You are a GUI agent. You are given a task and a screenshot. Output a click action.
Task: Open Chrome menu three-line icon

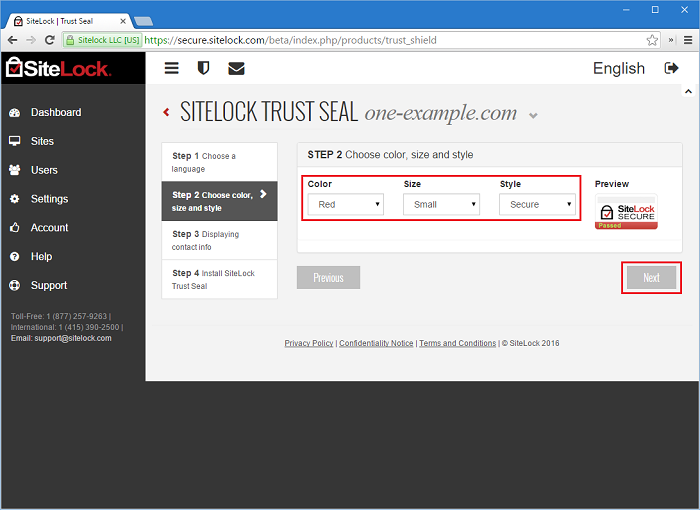688,40
